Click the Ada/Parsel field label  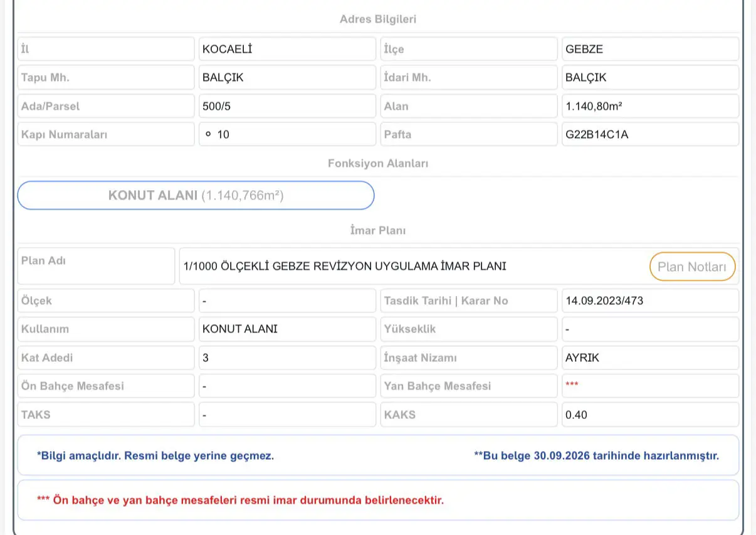click(51, 107)
